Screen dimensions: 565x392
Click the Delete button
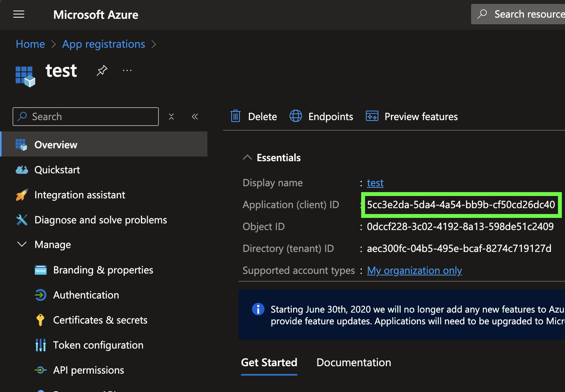tap(254, 117)
